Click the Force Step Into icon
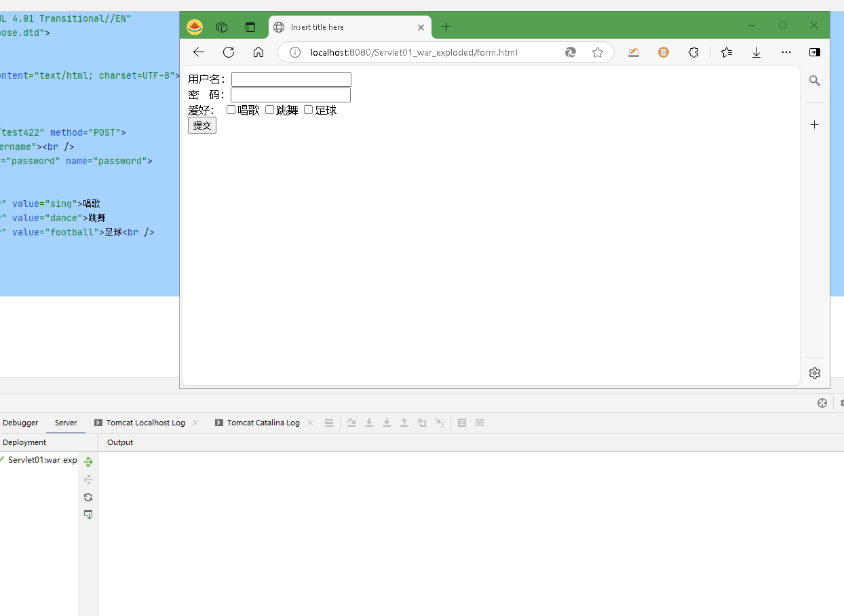 387,423
